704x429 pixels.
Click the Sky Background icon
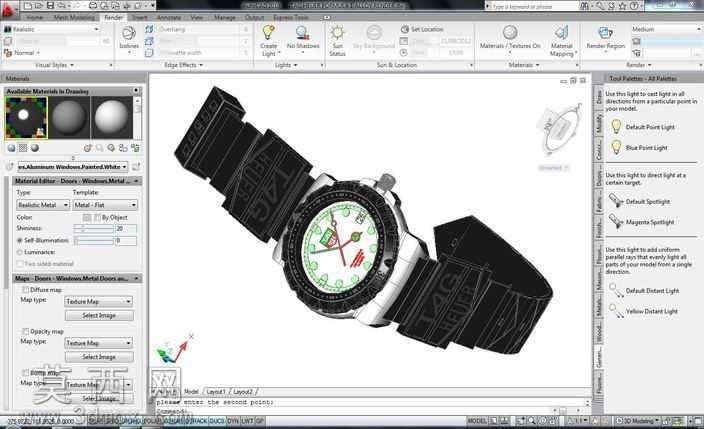pos(374,32)
